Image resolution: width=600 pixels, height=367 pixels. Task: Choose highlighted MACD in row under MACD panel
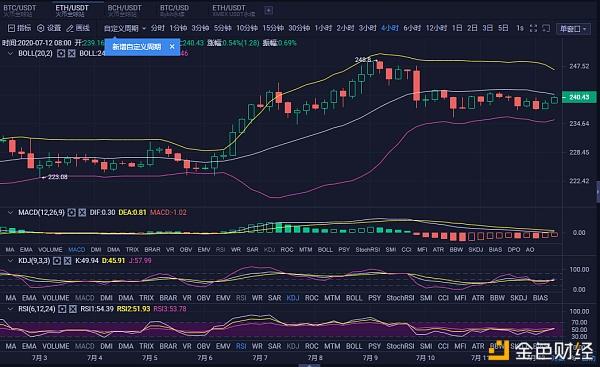(x=77, y=250)
